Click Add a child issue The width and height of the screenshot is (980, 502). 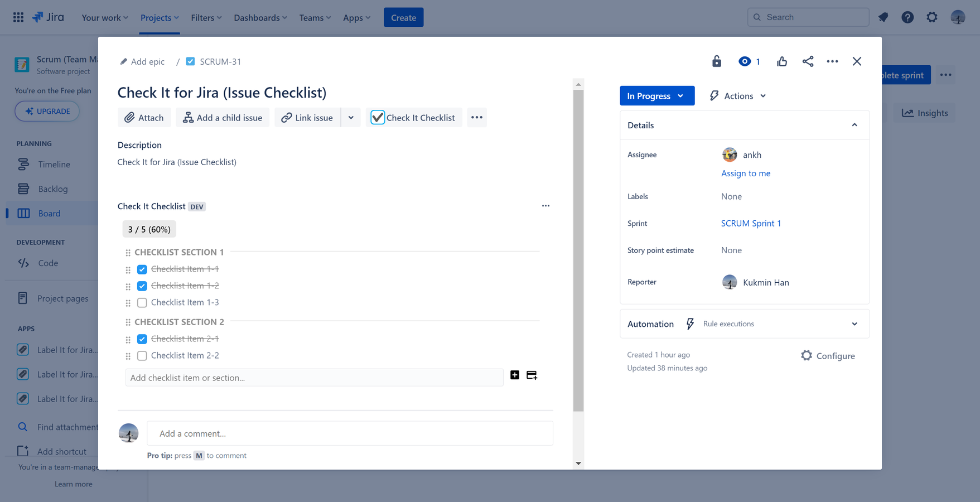click(x=223, y=118)
